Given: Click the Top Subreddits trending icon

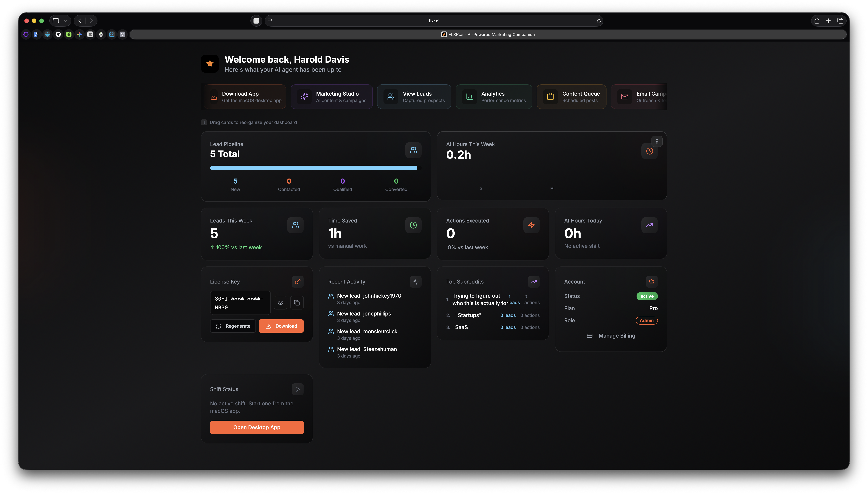Looking at the screenshot, I should [x=534, y=282].
